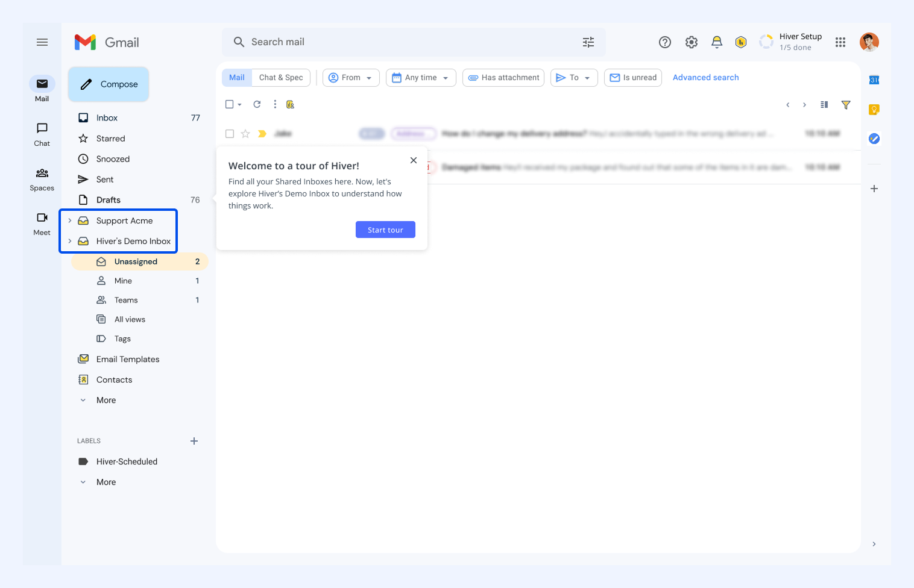Open the Hiver filter funnel icon
Viewport: 914px width, 588px height.
[x=846, y=105]
